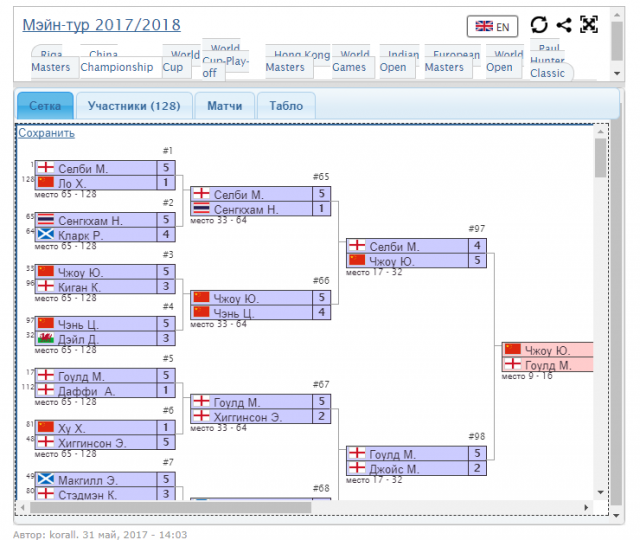Open fullscreen view with expand icon
Image resolution: width=640 pixels, height=540 pixels.
(589, 26)
